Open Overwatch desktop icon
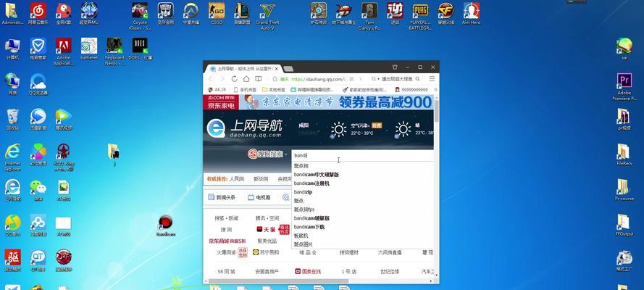Screen dimensions: 644x290 (191, 14)
